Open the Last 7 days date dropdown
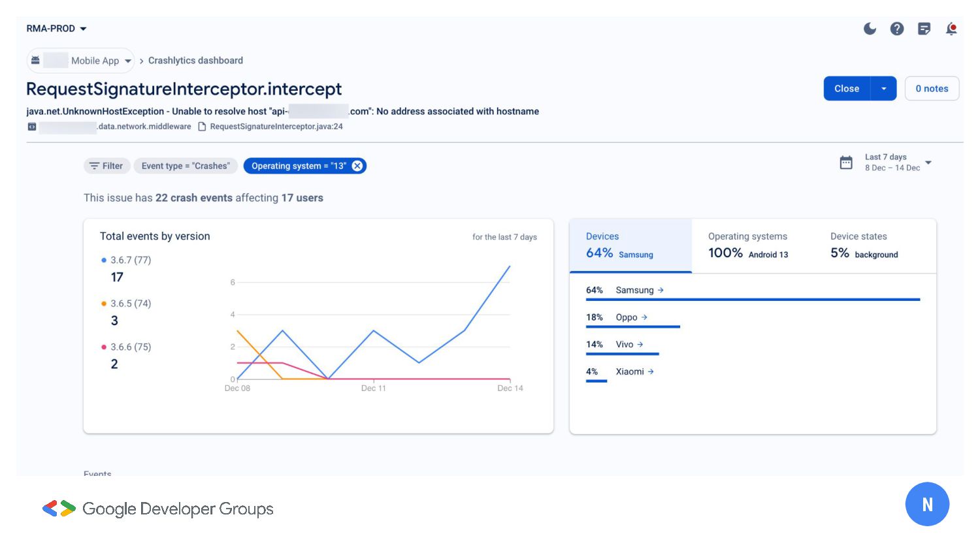Screen dimensions: 980x551 click(x=928, y=163)
